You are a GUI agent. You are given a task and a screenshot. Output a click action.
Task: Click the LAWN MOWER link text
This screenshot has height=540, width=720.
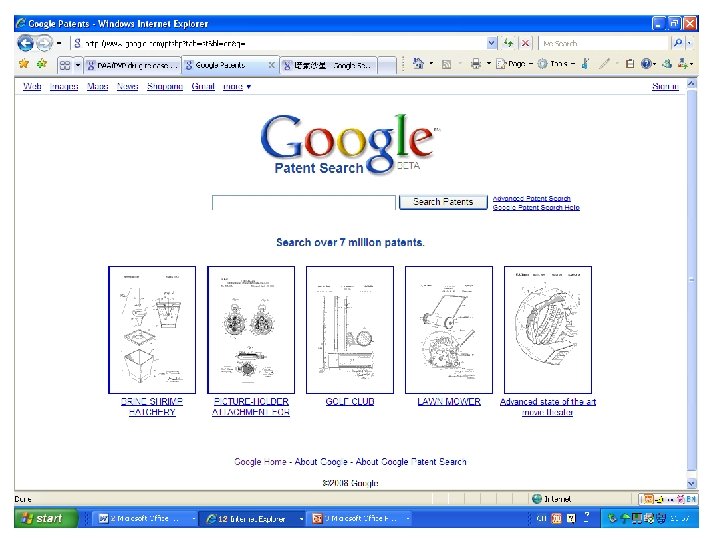click(449, 402)
